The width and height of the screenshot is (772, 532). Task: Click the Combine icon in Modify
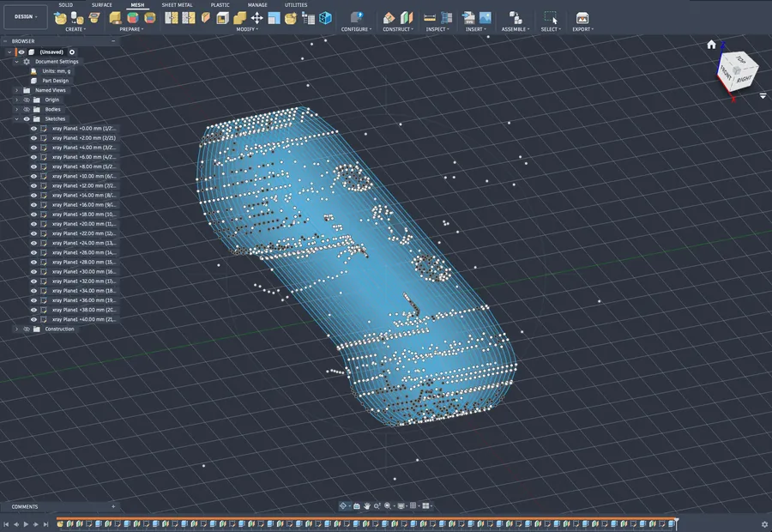point(240,18)
